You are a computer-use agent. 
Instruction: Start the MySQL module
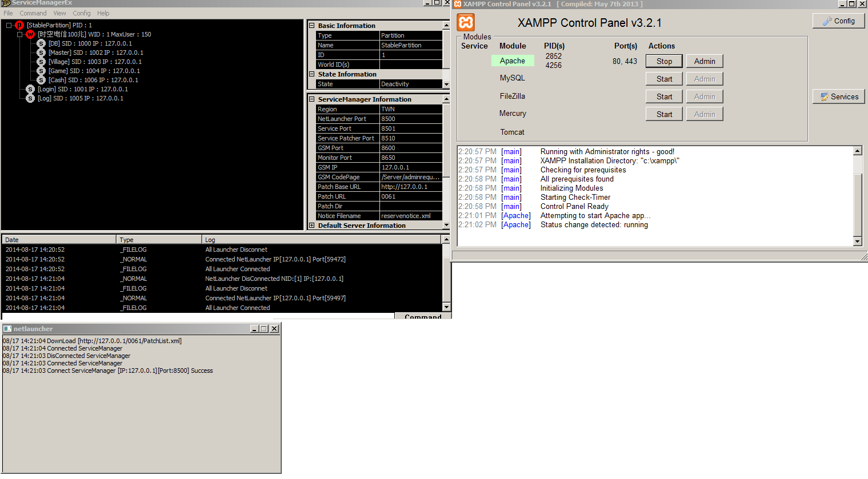[664, 79]
